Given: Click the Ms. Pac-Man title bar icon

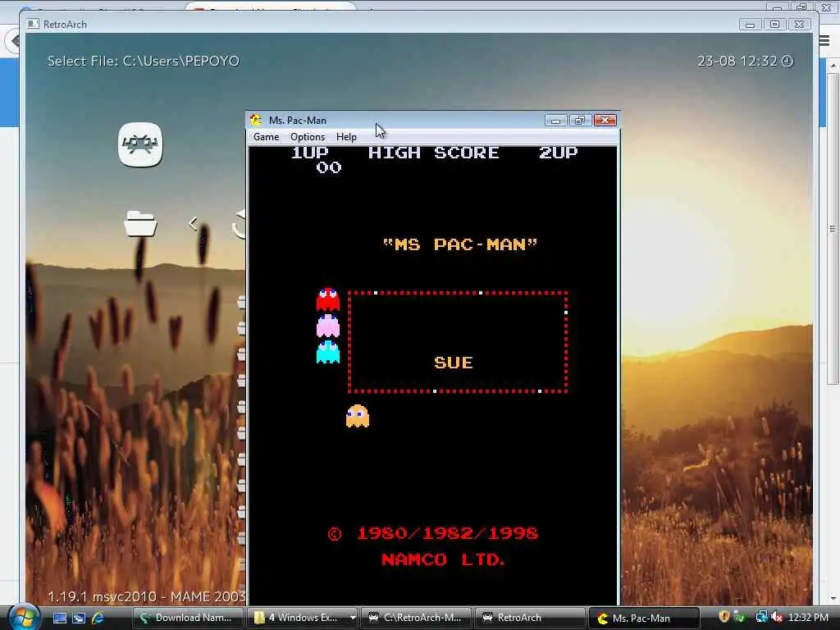Looking at the screenshot, I should click(256, 120).
